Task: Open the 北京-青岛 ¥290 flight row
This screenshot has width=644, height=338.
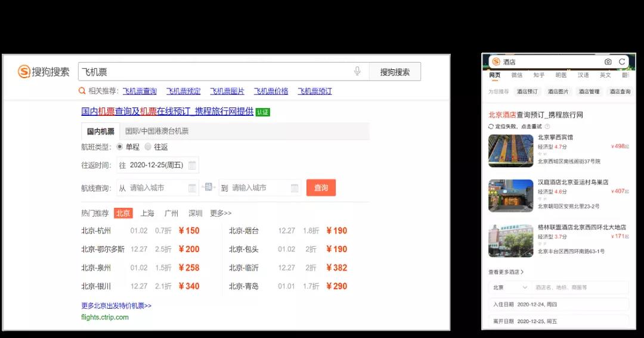Action: click(x=288, y=286)
